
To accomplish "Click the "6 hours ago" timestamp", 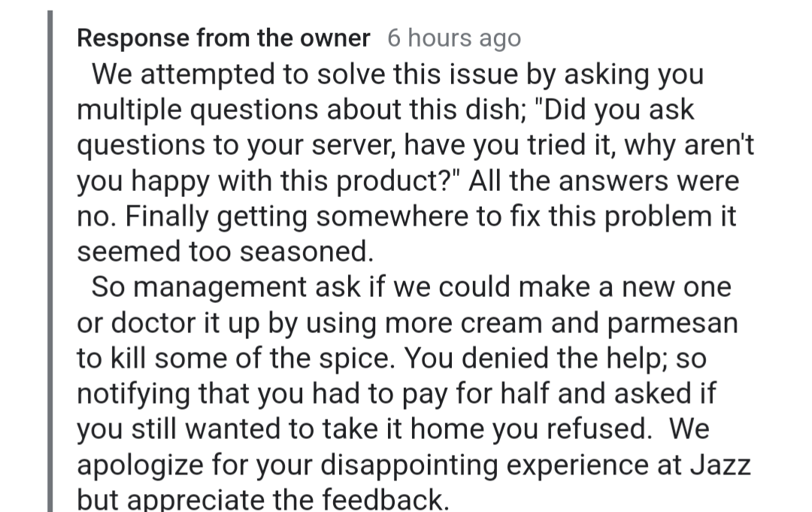I will click(454, 38).
